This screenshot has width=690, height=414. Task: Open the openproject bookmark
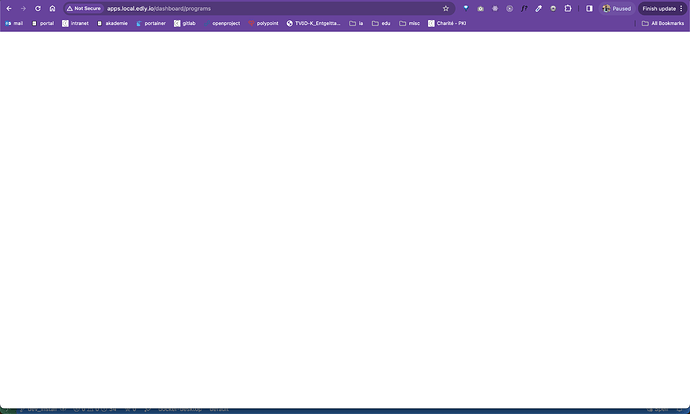pos(222,23)
